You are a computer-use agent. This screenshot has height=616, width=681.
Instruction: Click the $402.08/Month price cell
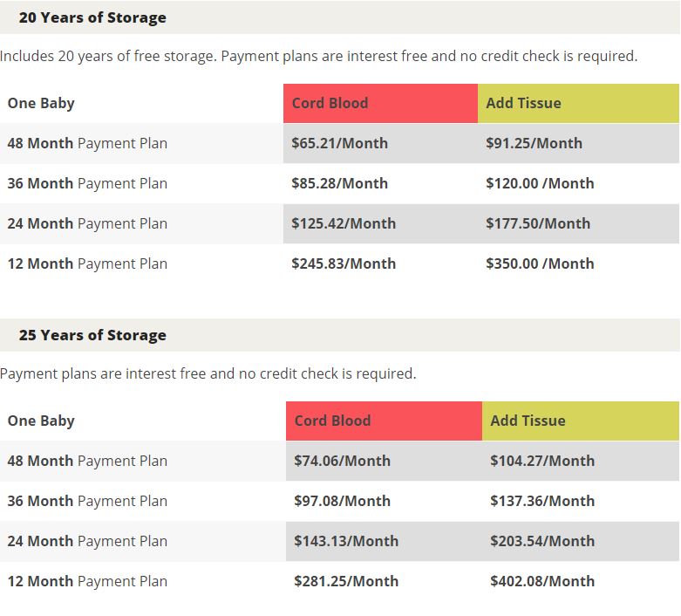[x=580, y=581]
